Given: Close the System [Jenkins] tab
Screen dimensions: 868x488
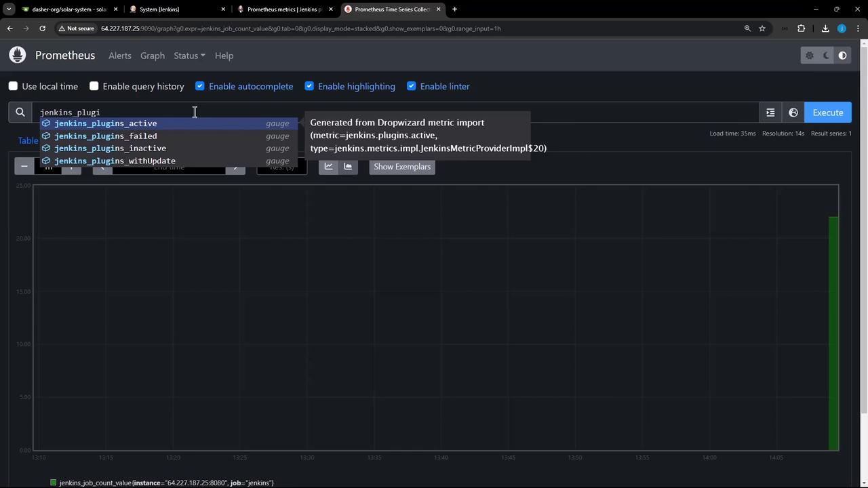Looking at the screenshot, I should point(223,9).
